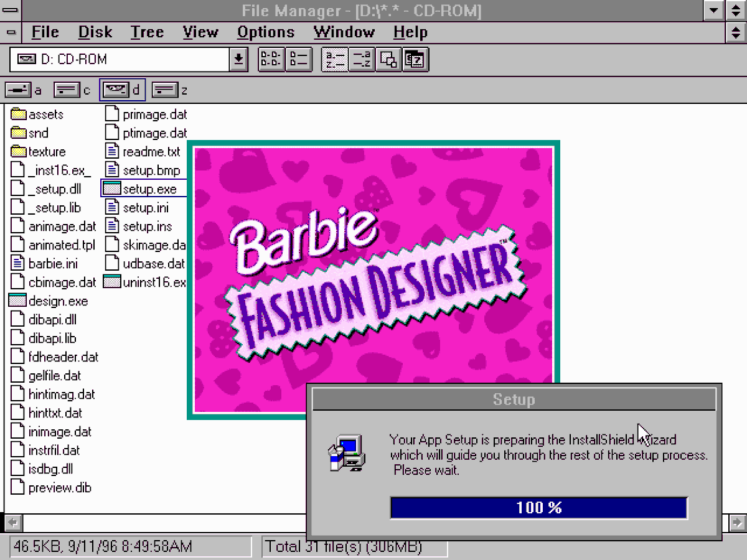
Task: Open the Window menu
Action: [344, 32]
